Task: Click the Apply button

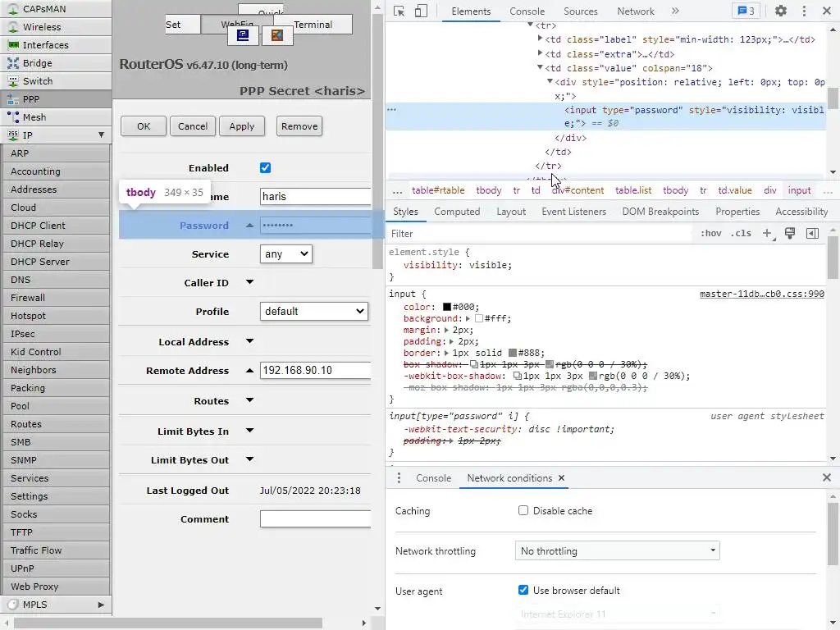Action: coord(242,126)
